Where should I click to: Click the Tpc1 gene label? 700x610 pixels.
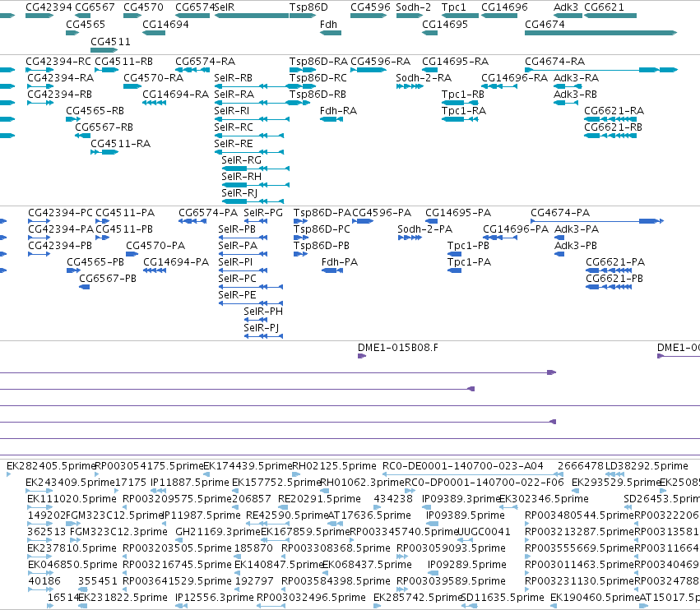453,7
